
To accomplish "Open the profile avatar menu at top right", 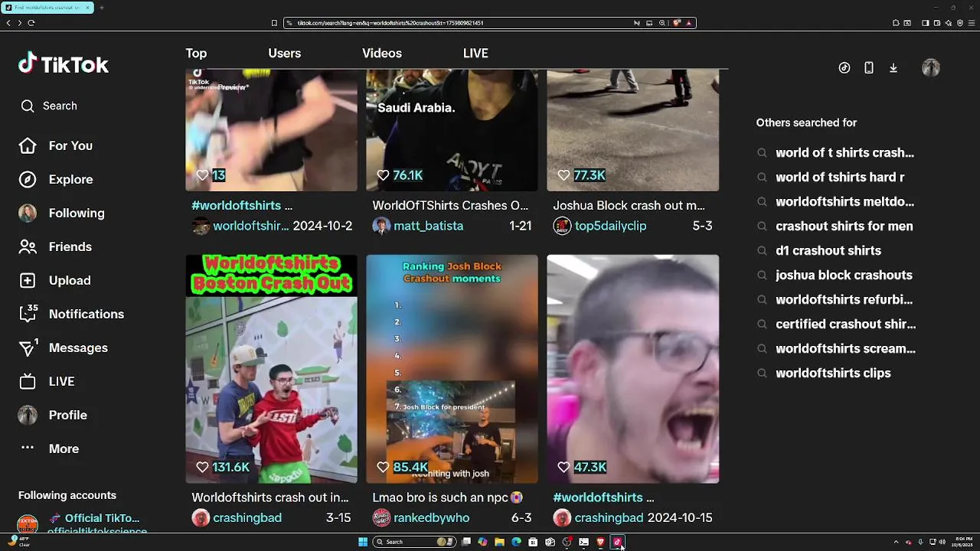I will (x=931, y=67).
